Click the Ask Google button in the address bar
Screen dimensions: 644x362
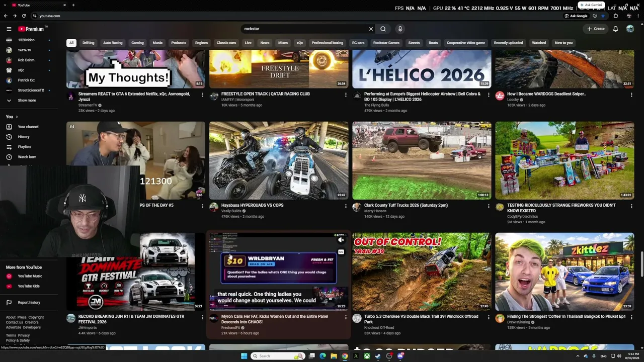[576, 16]
